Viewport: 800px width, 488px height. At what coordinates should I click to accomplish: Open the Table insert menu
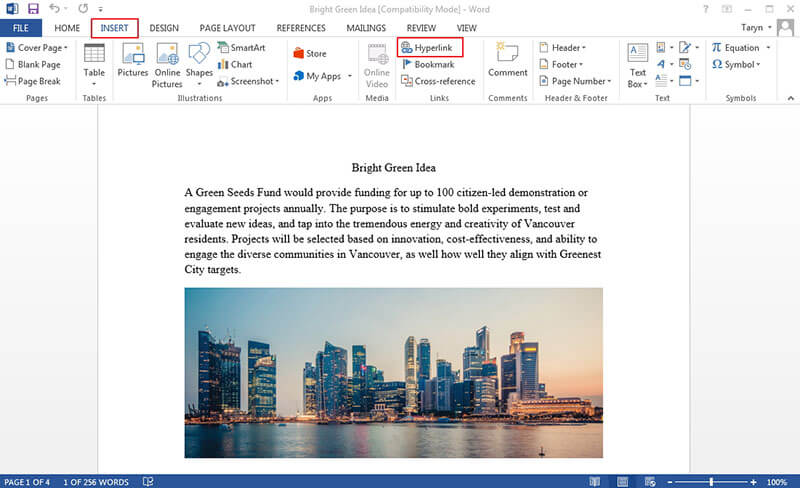click(94, 65)
